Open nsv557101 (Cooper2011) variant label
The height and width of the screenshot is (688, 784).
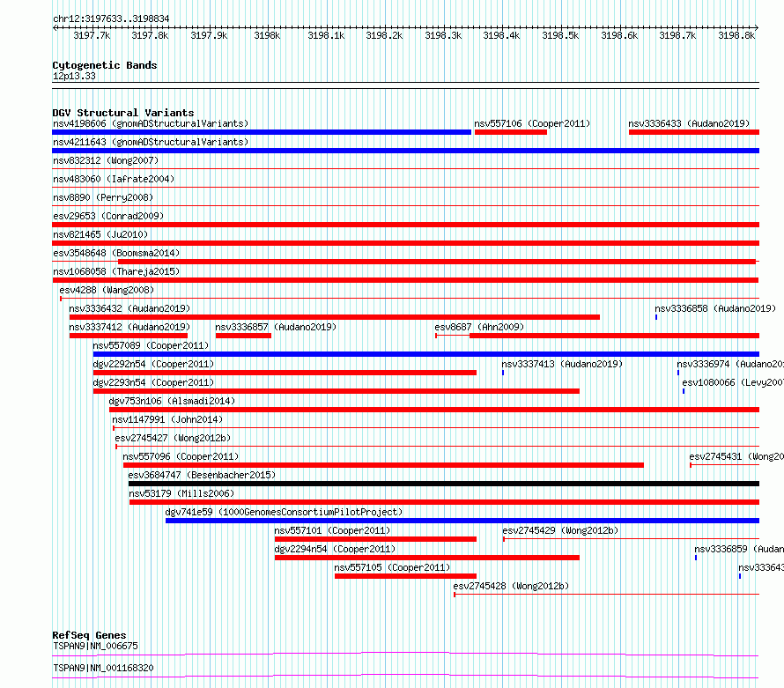click(x=332, y=530)
